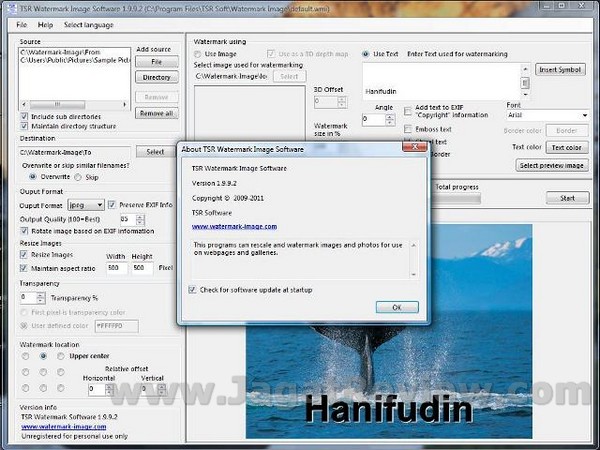Select the upper center watermark location
The image size is (600, 450).
point(43,355)
